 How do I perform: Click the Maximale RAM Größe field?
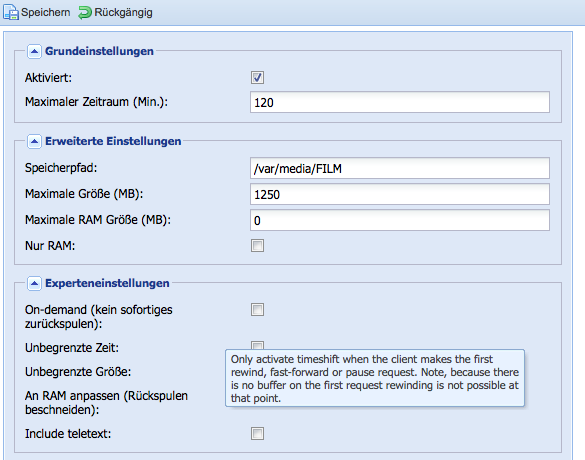(x=400, y=220)
